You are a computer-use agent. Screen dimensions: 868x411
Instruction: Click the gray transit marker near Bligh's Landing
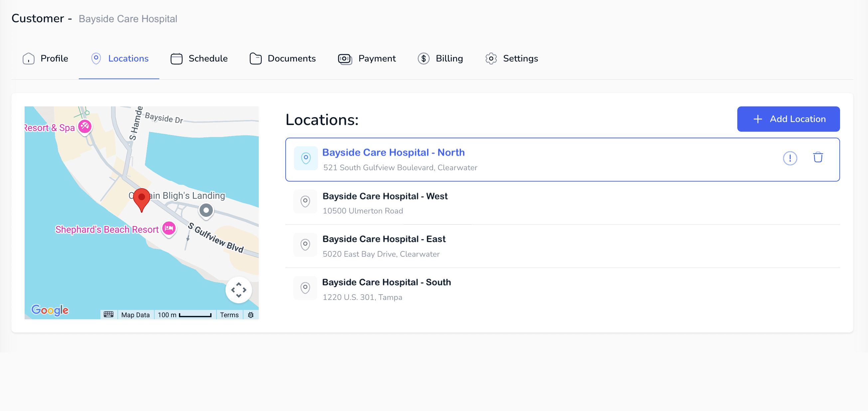pyautogui.click(x=206, y=210)
